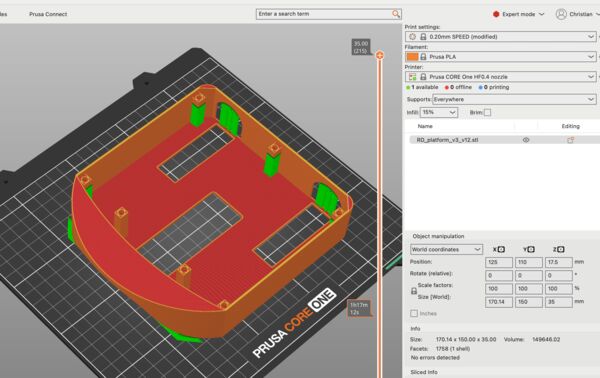Image resolution: width=600 pixels, height=378 pixels.
Task: Click the X axis mirror icon
Action: click(x=501, y=249)
